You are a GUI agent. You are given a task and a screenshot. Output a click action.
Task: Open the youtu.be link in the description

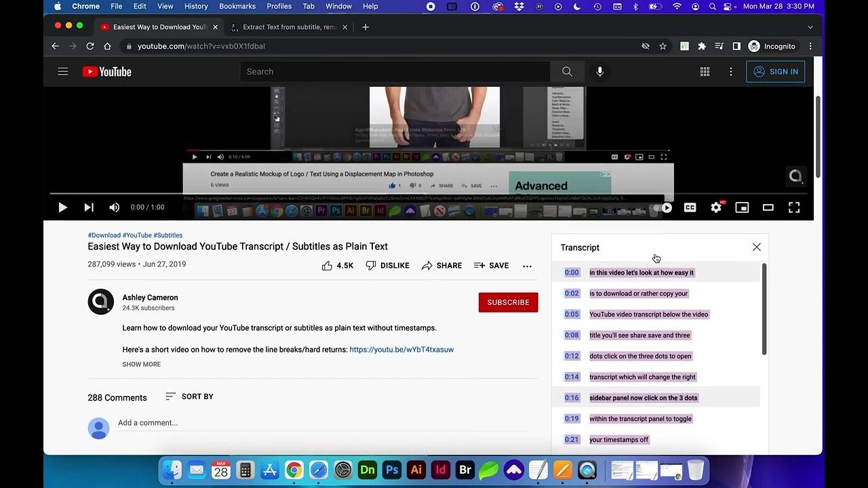[401, 349]
